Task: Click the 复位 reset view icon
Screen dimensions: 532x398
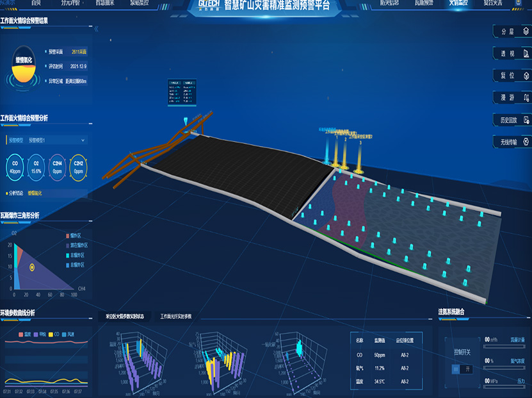Action: tap(526, 76)
